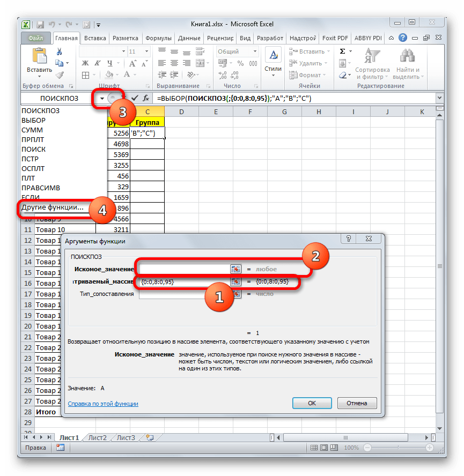Select Другие функции… from the function list
Screen dimensions: 464x476
click(53, 207)
